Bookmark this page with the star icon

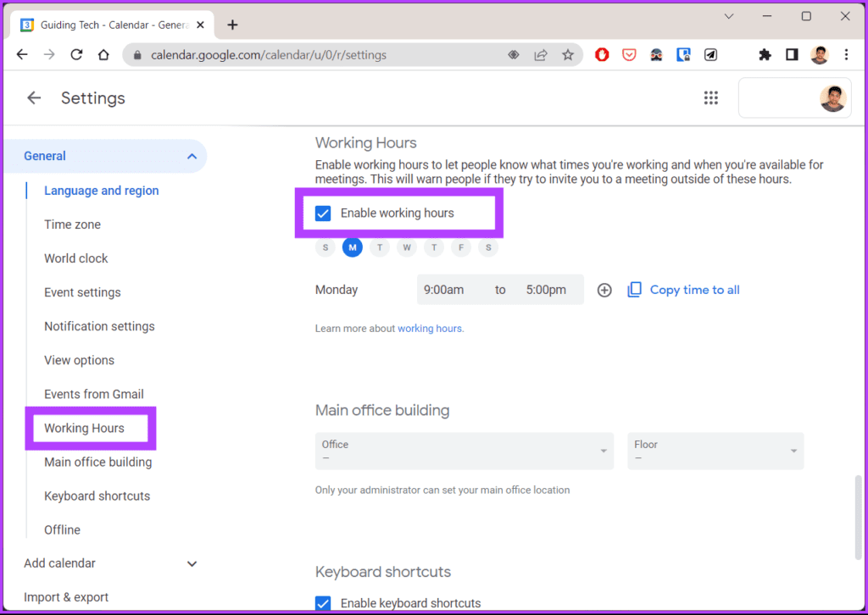pos(568,55)
